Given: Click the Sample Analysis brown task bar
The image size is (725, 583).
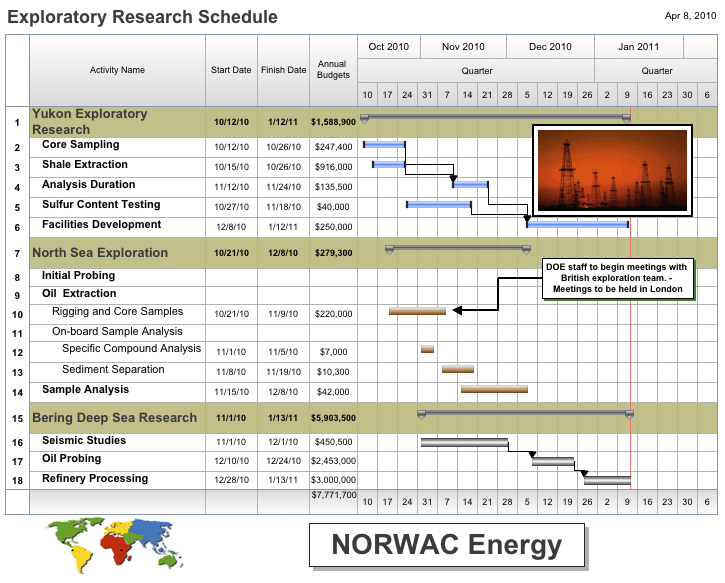Looking at the screenshot, I should [x=494, y=389].
